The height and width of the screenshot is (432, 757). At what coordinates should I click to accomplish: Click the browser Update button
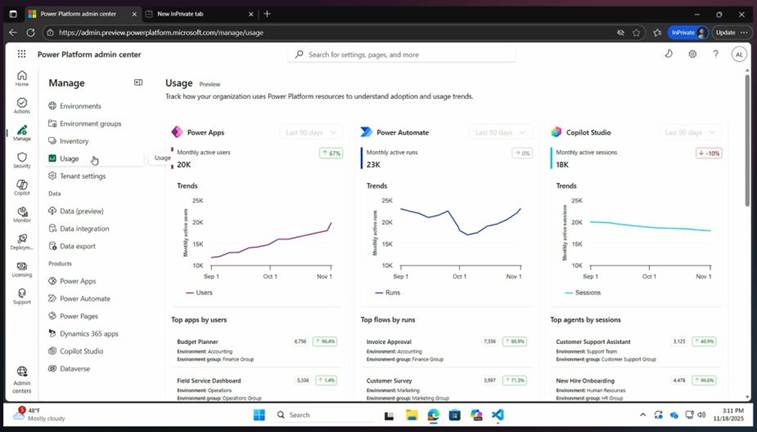point(725,32)
